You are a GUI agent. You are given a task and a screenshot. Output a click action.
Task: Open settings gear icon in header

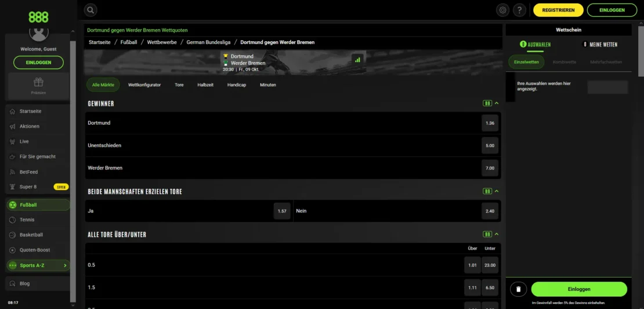(502, 10)
